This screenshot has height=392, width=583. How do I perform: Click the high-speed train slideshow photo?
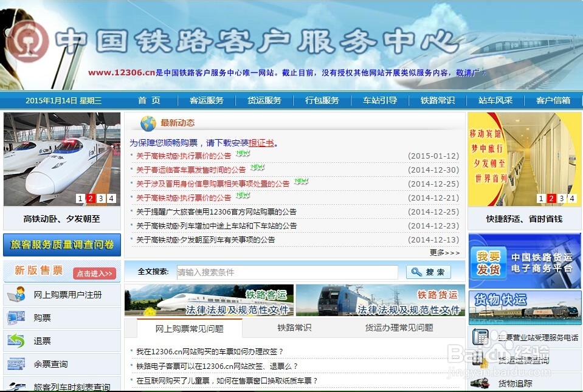[62, 159]
